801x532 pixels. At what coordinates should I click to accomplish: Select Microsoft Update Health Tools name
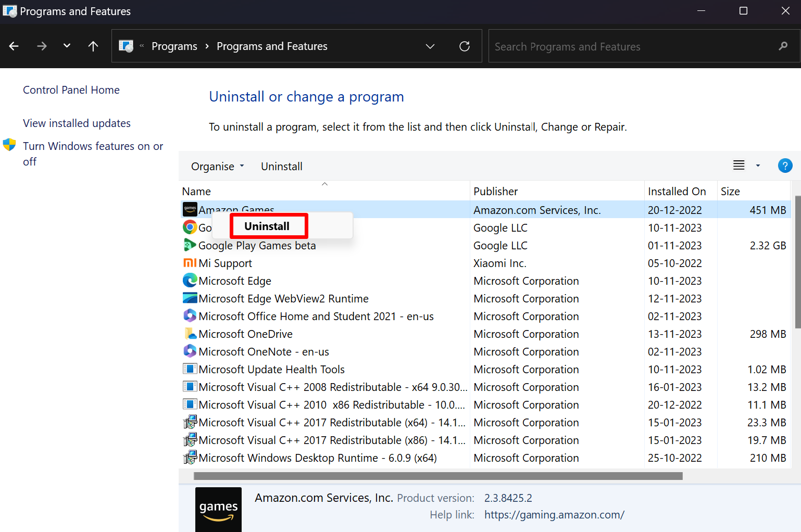point(272,369)
